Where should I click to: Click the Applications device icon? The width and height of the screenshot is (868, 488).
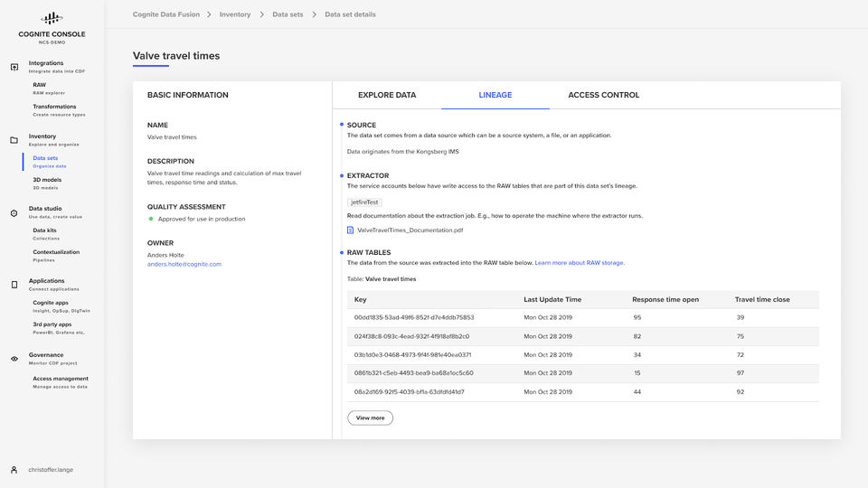[x=14, y=285]
